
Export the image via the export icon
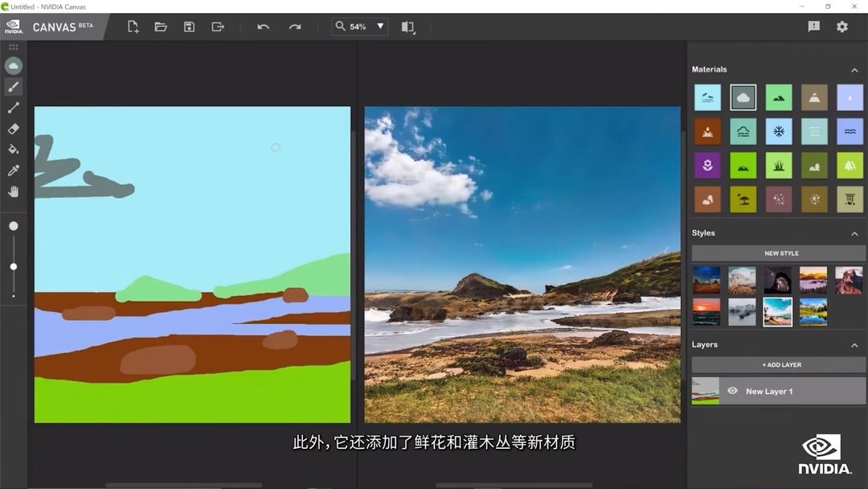click(x=218, y=27)
